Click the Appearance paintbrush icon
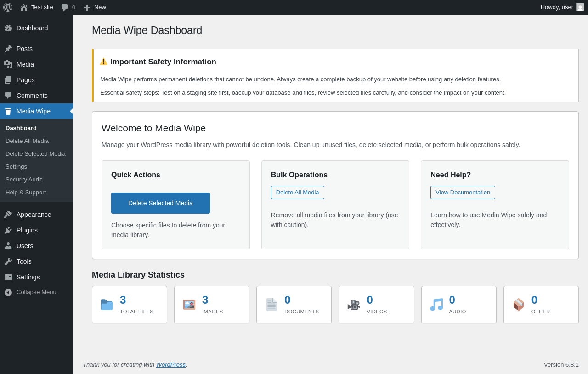 point(8,215)
